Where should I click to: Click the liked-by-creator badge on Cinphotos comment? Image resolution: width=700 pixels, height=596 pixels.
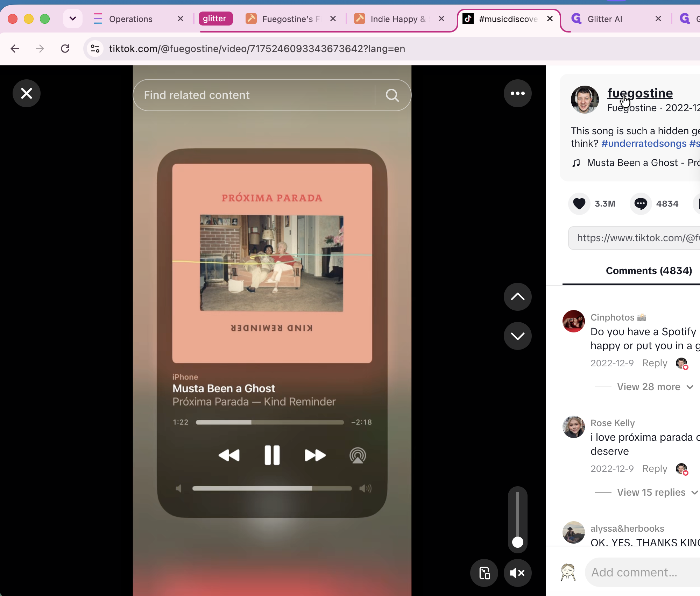[681, 364]
